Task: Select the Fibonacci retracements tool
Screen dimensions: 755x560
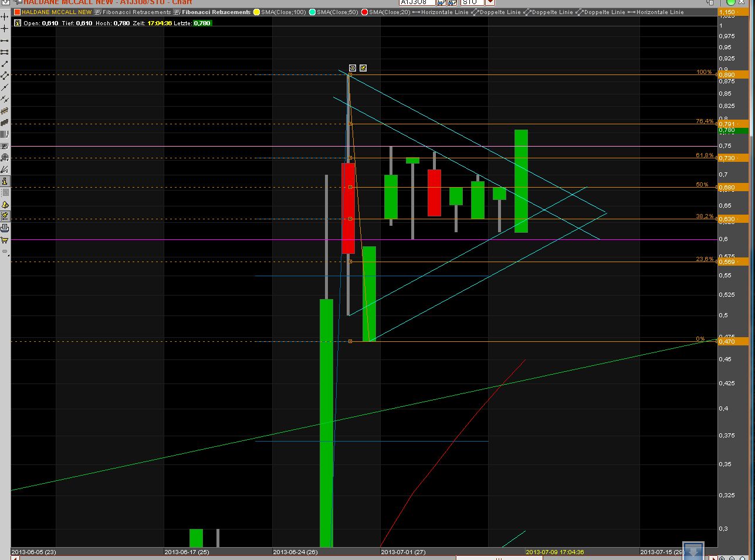Action: pyautogui.click(x=5, y=146)
